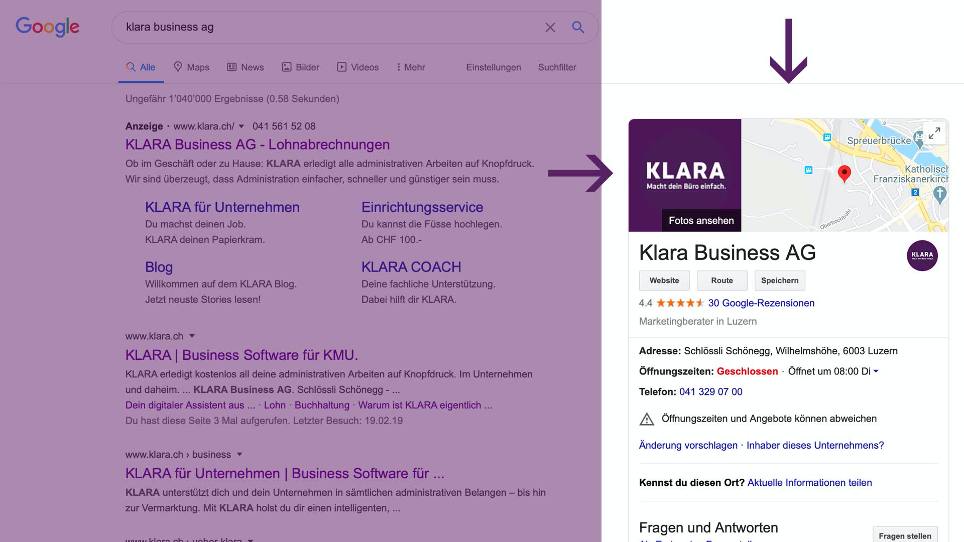Screen dimensions: 964x542
Task: Click the result count text Ungefähr 1'040'000 Ergebnisse
Action: click(232, 99)
